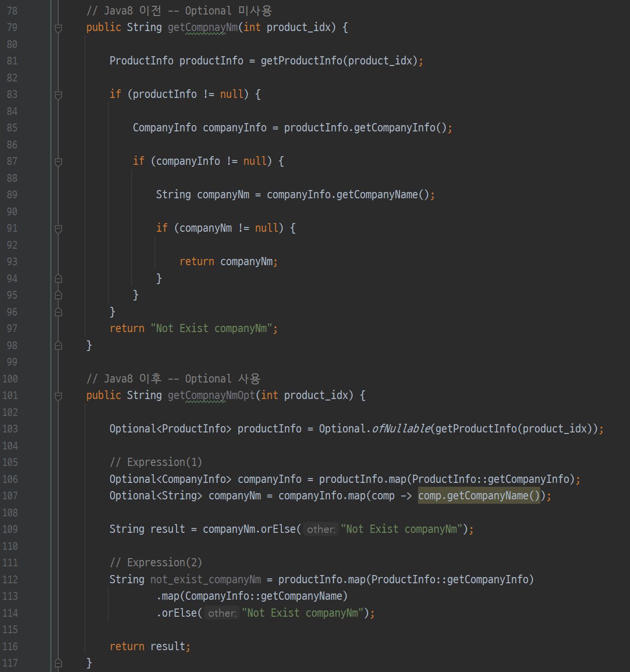Collapse the productInfo null-check block at line 83
This screenshot has width=630, height=672.
click(x=58, y=95)
